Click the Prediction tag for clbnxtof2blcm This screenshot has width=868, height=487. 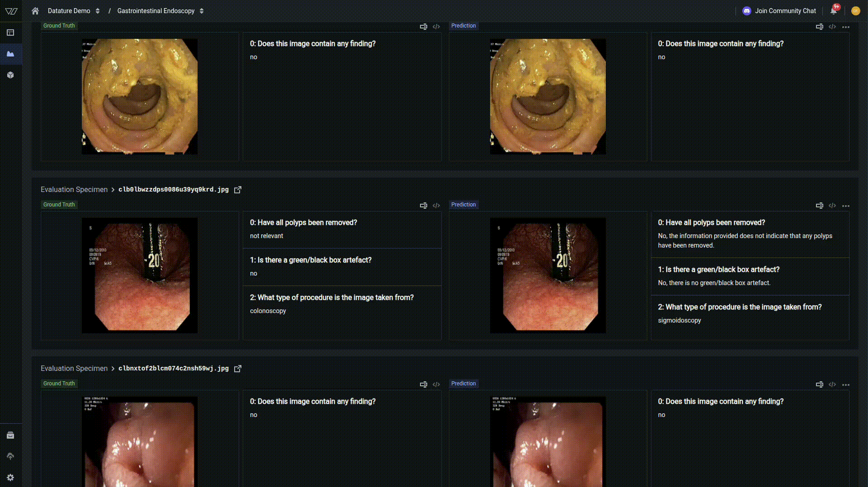[463, 384]
